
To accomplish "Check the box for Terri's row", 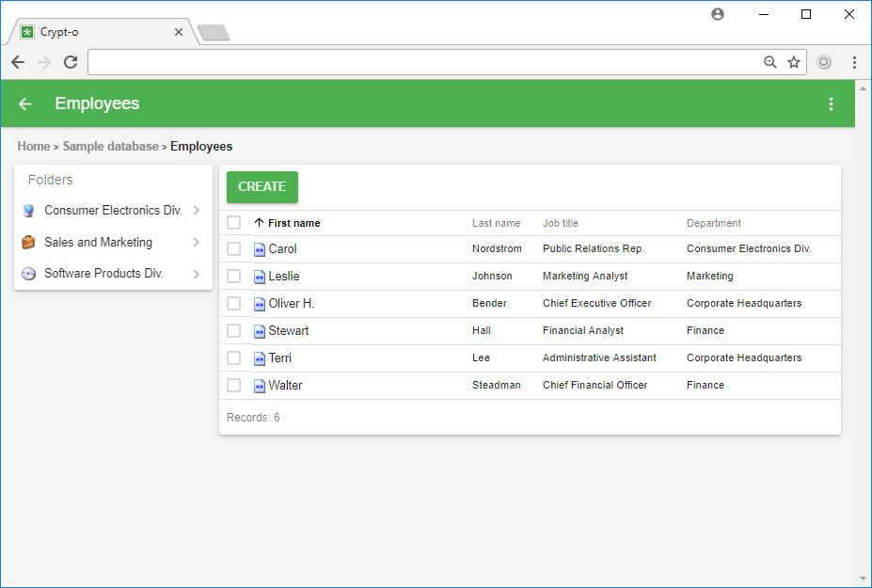I will pos(233,358).
